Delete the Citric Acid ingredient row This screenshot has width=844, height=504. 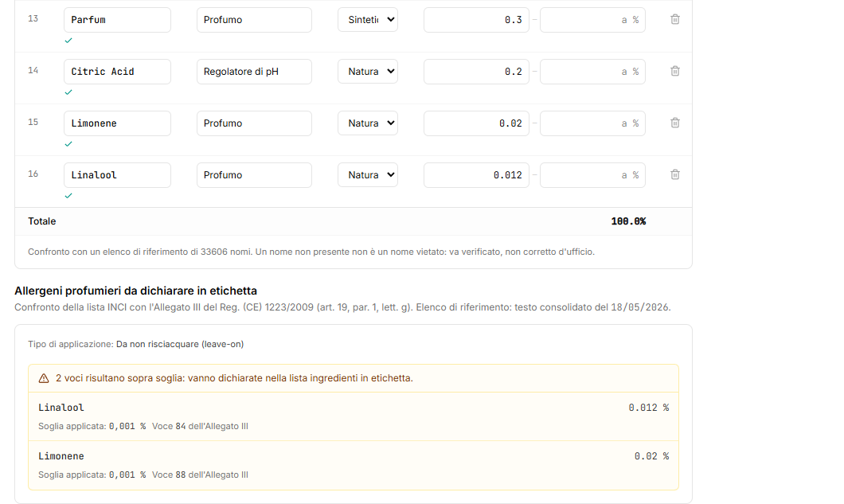click(x=675, y=71)
